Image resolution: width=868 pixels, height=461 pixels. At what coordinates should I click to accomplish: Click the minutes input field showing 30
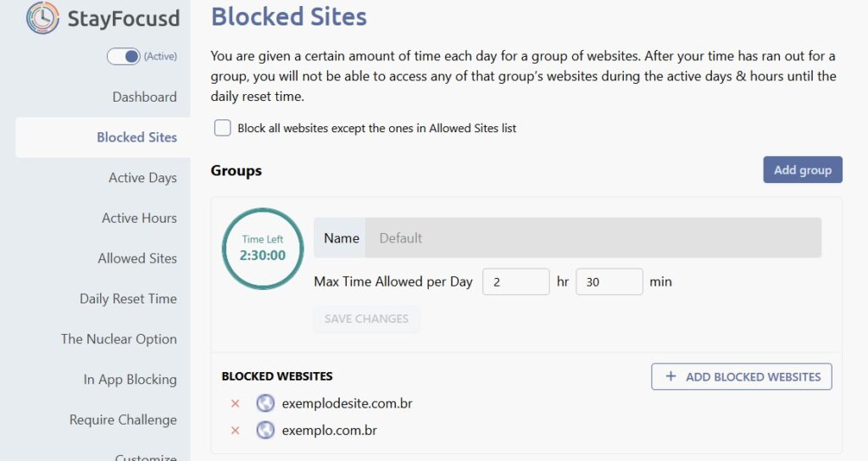pyautogui.click(x=609, y=281)
